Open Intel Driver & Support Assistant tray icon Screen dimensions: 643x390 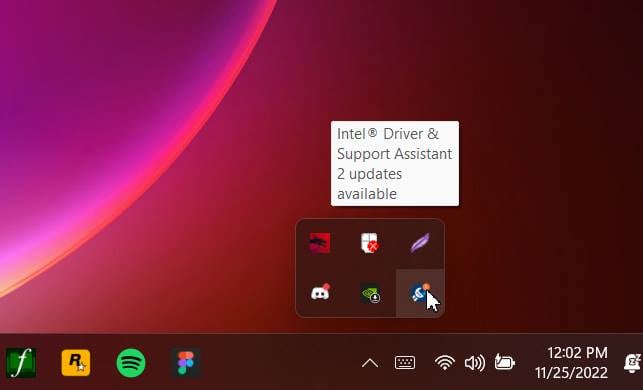coord(420,292)
